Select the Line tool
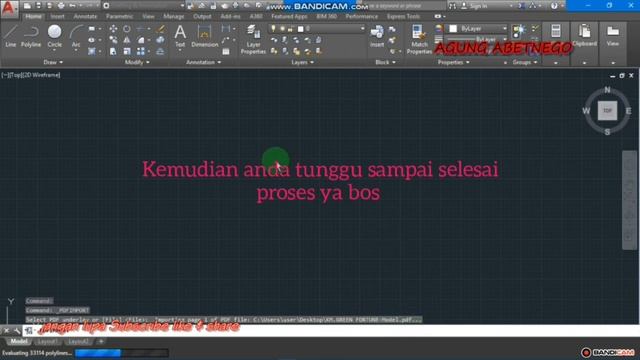Image resolution: width=640 pixels, height=360 pixels. coord(10,36)
